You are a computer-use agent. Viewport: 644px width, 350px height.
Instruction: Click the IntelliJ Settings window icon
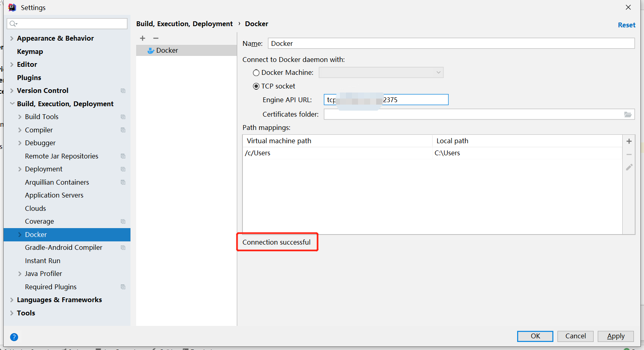point(12,8)
